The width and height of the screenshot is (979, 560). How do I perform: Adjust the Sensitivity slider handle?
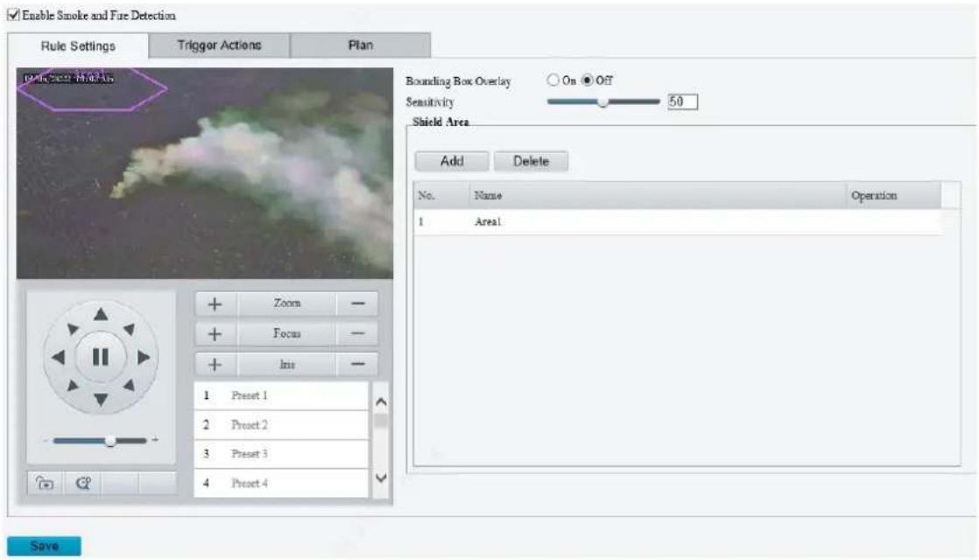pos(602,101)
